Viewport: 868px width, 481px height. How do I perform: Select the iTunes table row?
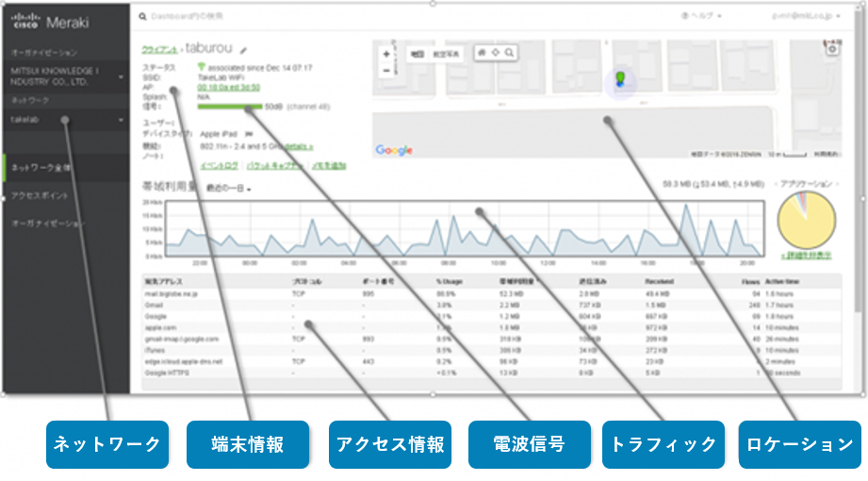pyautogui.click(x=492, y=350)
